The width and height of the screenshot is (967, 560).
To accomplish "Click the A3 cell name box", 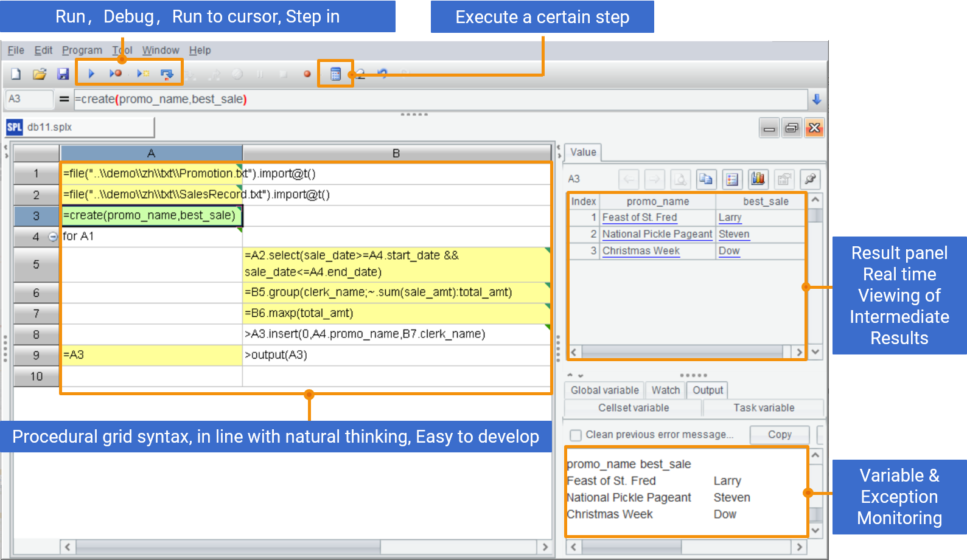I will tap(29, 99).
